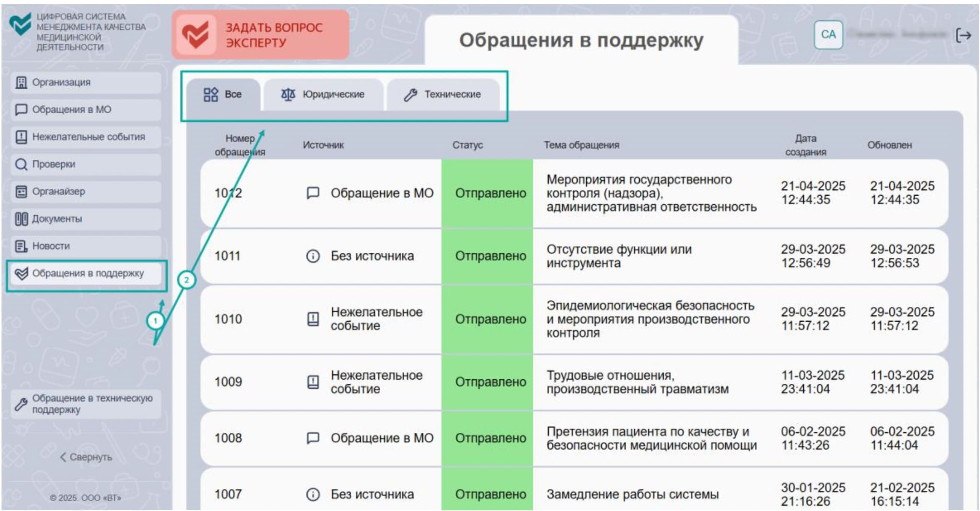Open request number 1007

[228, 494]
